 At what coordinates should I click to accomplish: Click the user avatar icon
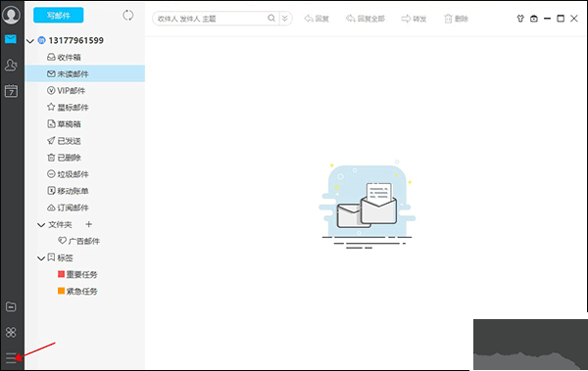pyautogui.click(x=11, y=15)
